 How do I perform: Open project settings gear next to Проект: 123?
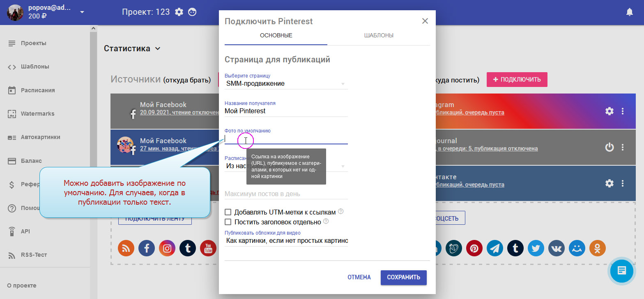pos(179,12)
